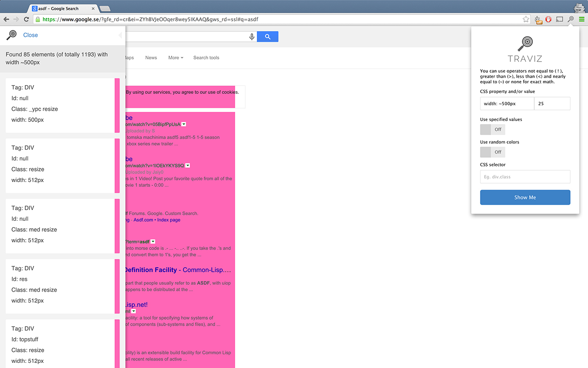
Task: Click the Ghostery icon showing off badge
Action: coord(538,20)
